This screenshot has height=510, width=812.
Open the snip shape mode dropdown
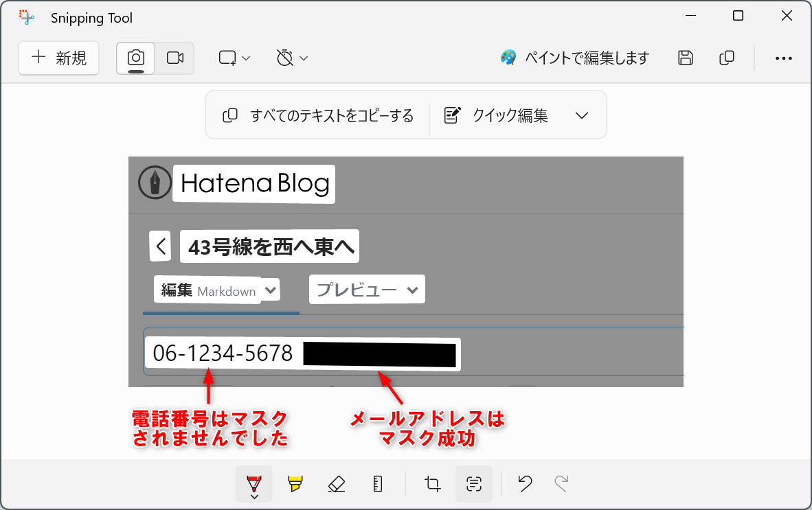(x=234, y=58)
